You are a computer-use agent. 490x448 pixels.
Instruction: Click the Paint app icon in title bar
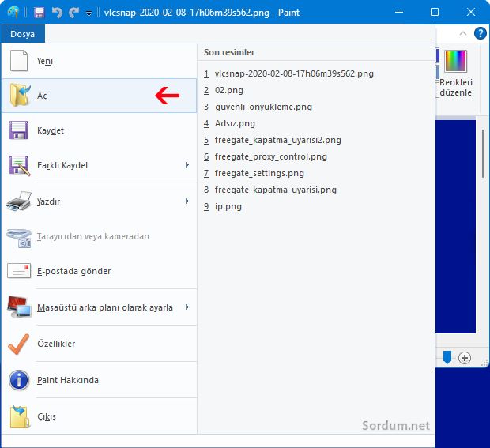(x=13, y=13)
